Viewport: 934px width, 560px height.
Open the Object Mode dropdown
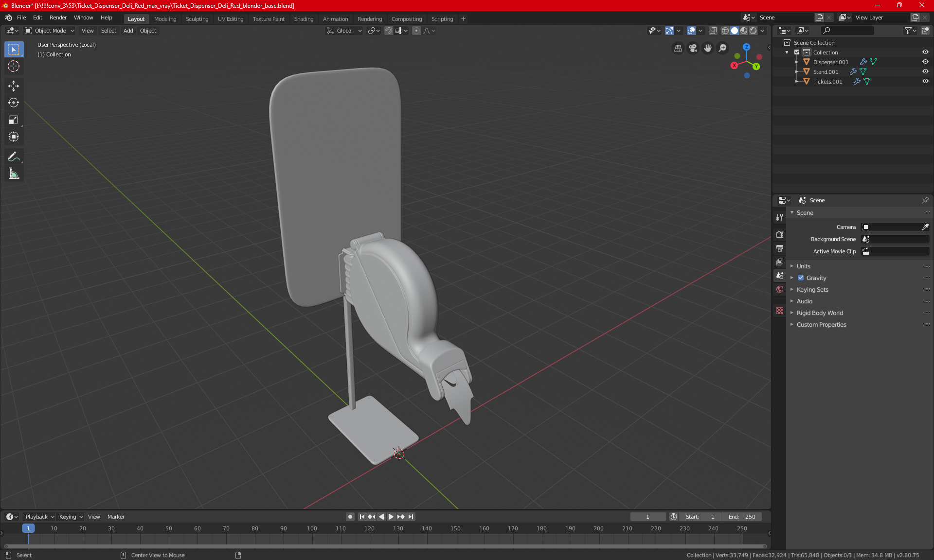(x=50, y=31)
